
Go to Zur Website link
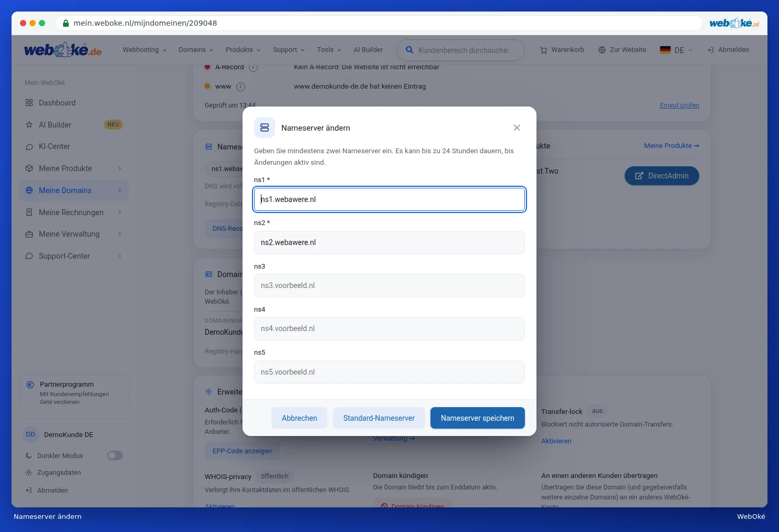point(622,50)
